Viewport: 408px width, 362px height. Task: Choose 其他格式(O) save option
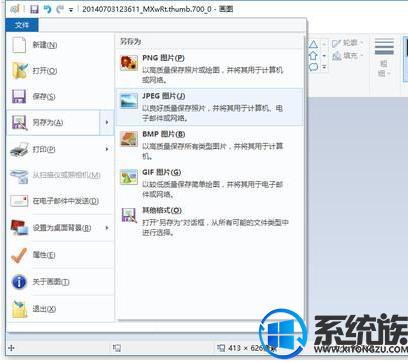click(209, 221)
